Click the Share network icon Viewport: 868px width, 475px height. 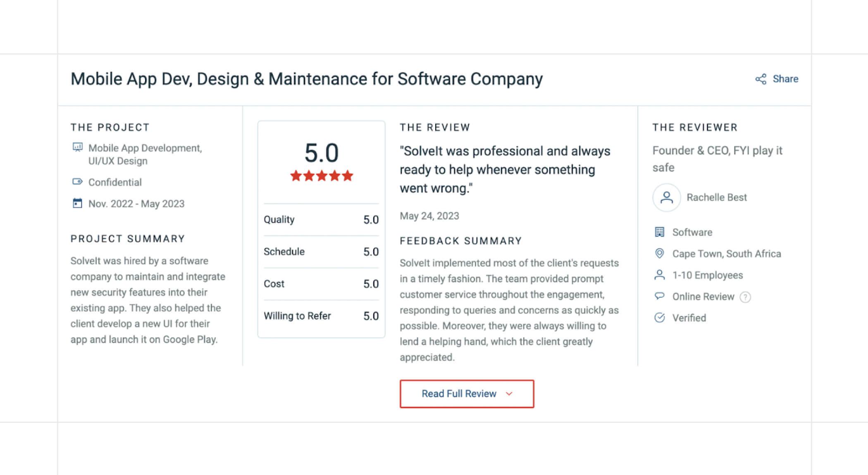[x=761, y=79]
